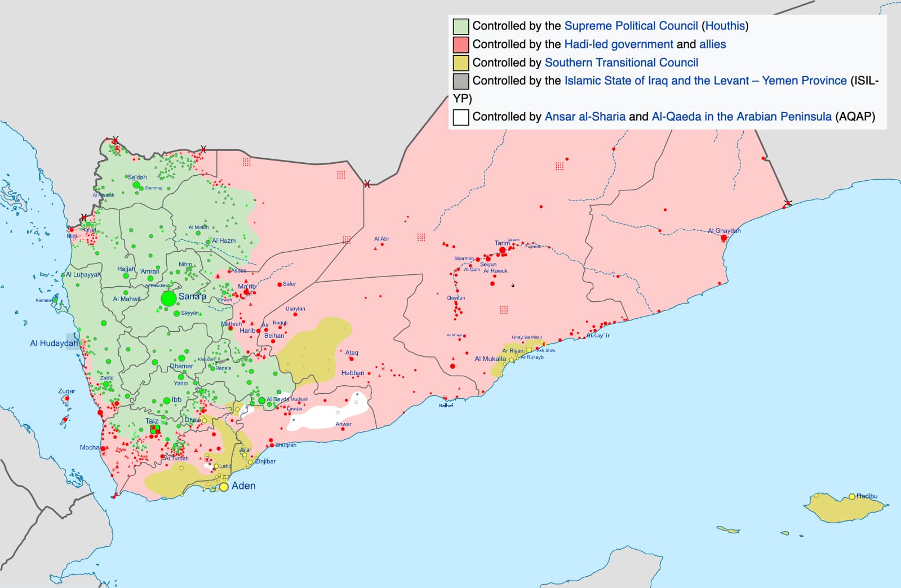Open the Supreme Political Council link
The image size is (901, 588).
pos(631,26)
